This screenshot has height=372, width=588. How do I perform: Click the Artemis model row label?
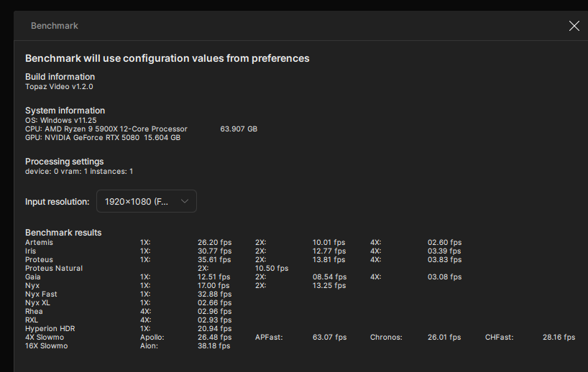[x=39, y=243]
